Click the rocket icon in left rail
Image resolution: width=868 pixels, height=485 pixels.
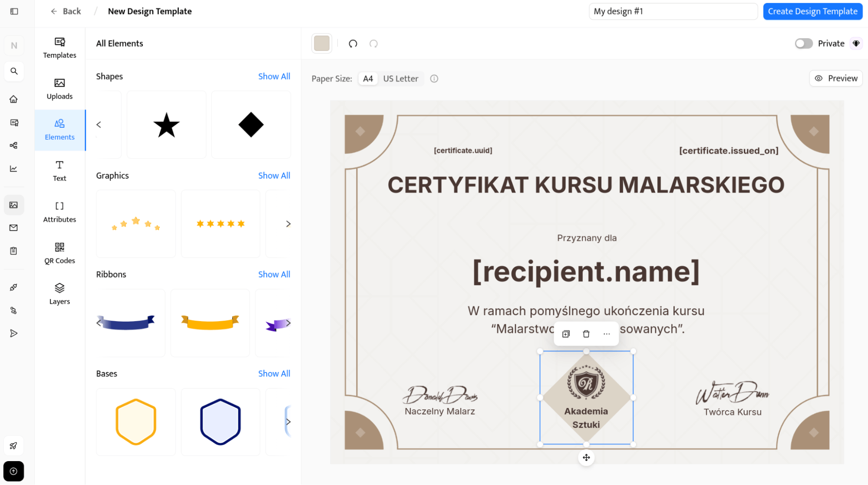14,445
